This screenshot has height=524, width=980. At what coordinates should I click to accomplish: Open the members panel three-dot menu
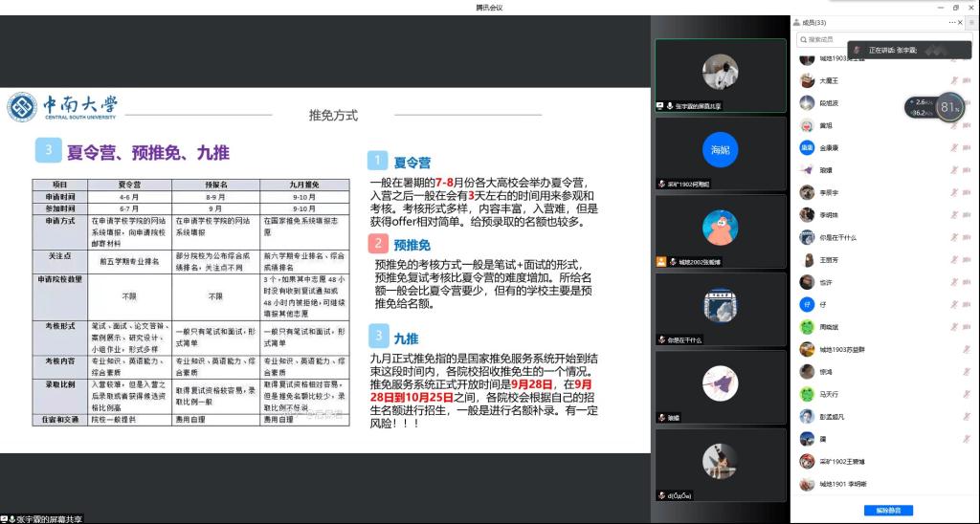953,22
